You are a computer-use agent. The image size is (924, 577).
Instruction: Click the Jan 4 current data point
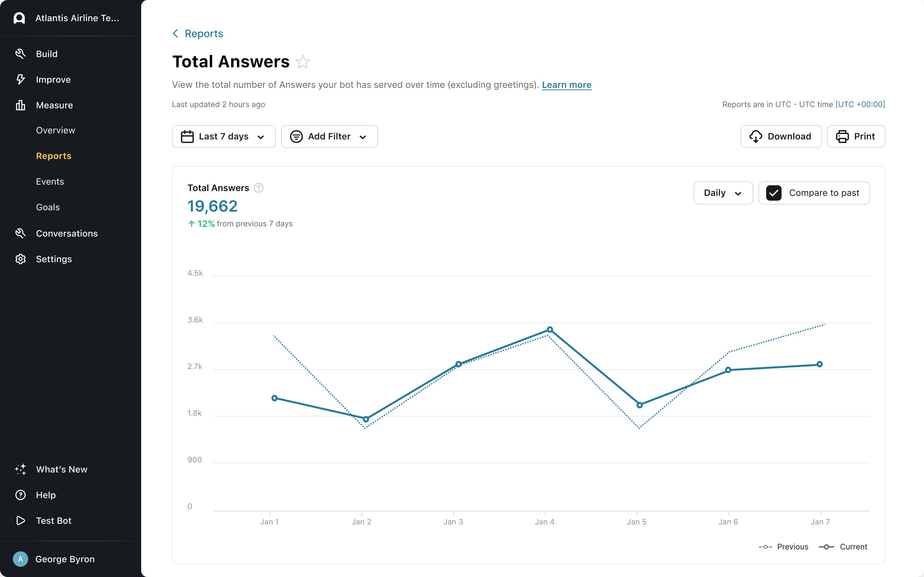click(x=550, y=329)
